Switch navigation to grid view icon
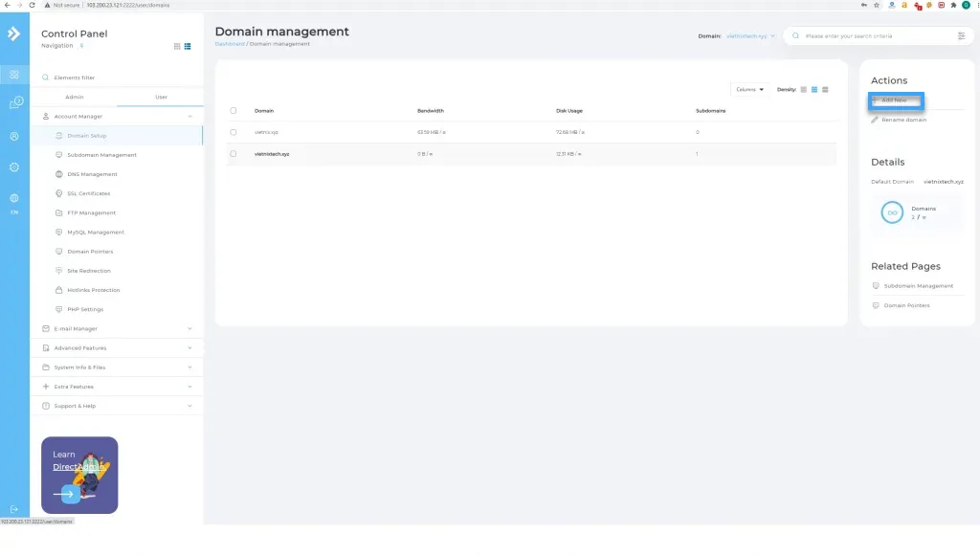The image size is (980, 556). [177, 46]
